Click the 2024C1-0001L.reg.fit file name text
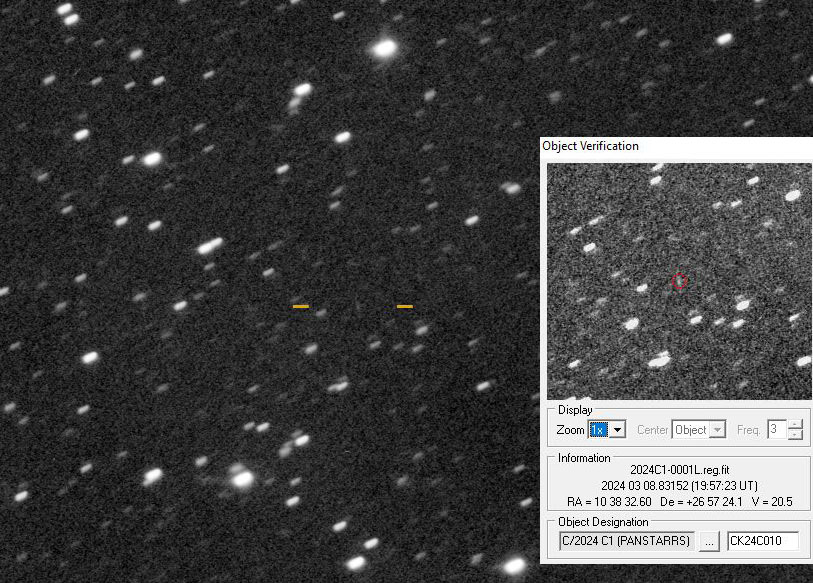The image size is (813, 583). click(x=679, y=469)
